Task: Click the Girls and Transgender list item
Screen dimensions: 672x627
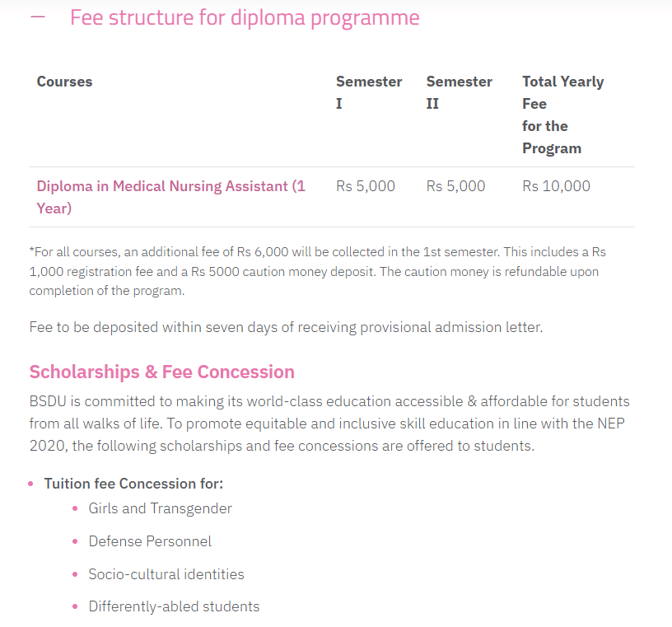Action: (x=161, y=508)
